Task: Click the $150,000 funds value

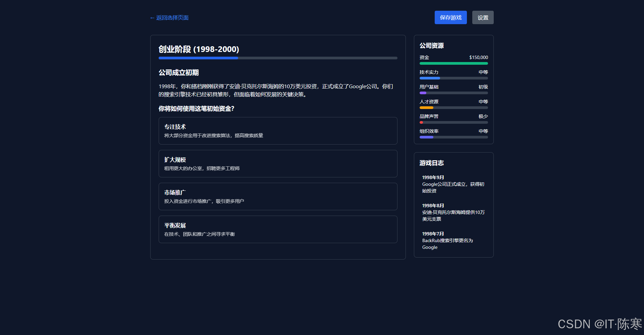Action: click(479, 57)
